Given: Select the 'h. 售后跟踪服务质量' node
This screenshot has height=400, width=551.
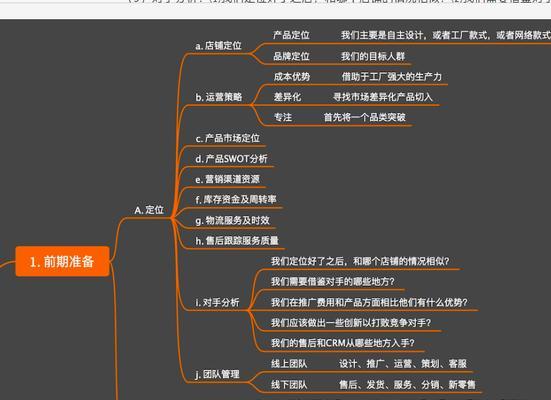Looking at the screenshot, I should pos(237,241).
